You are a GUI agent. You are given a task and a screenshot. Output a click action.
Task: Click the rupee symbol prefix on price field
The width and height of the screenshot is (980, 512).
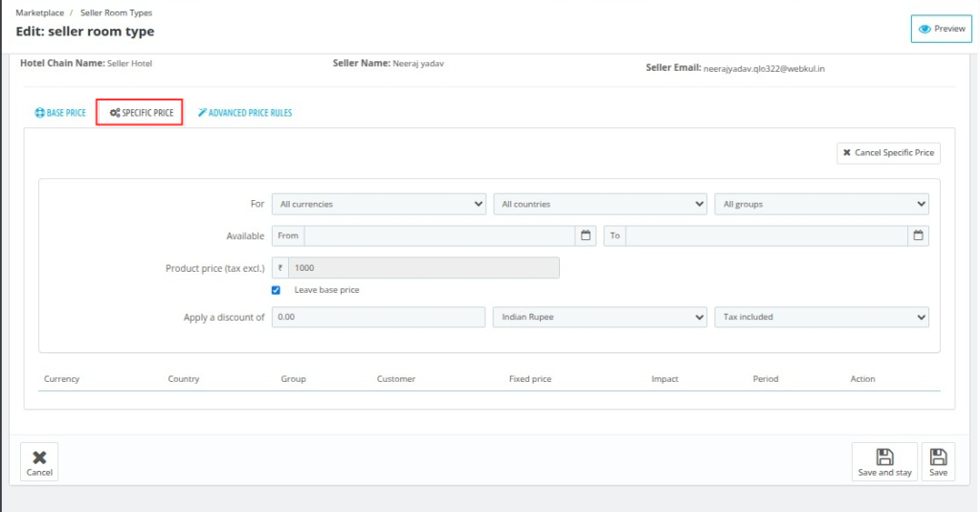pyautogui.click(x=280, y=268)
